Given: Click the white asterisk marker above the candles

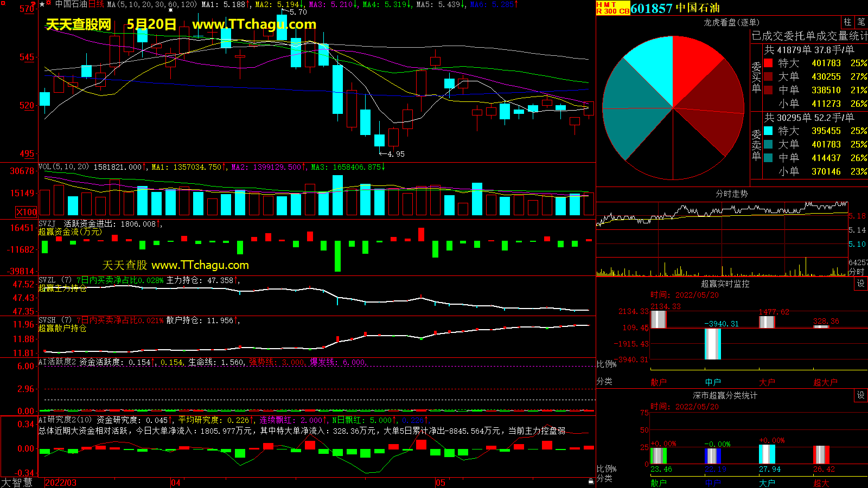Looking at the screenshot, I should [171, 10].
